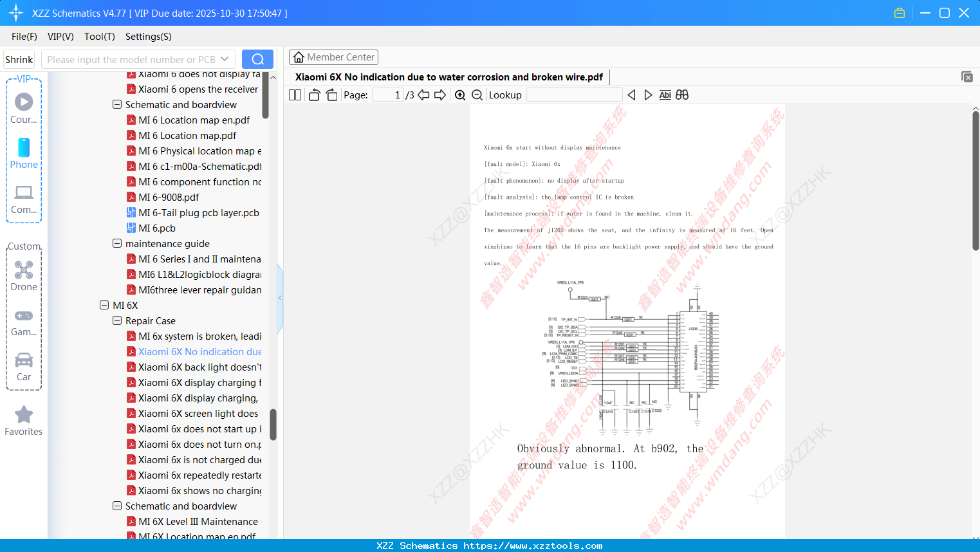Open MI 6 Location map en.pdf

pyautogui.click(x=188, y=120)
